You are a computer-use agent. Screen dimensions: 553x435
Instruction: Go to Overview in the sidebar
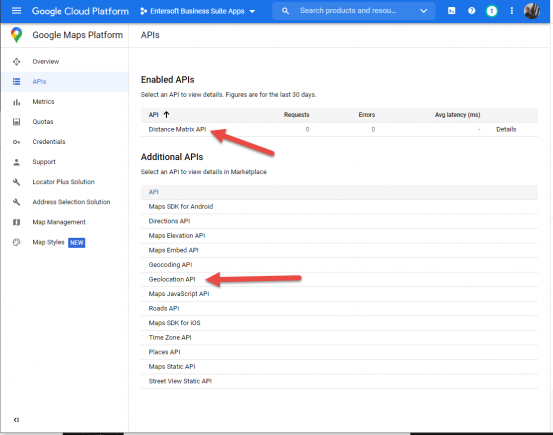click(46, 61)
